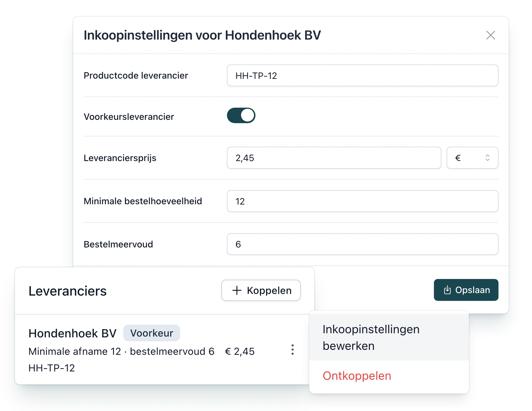Screen dimensions: 532x411
Task: Click the Koppelen button
Action: [x=261, y=290]
